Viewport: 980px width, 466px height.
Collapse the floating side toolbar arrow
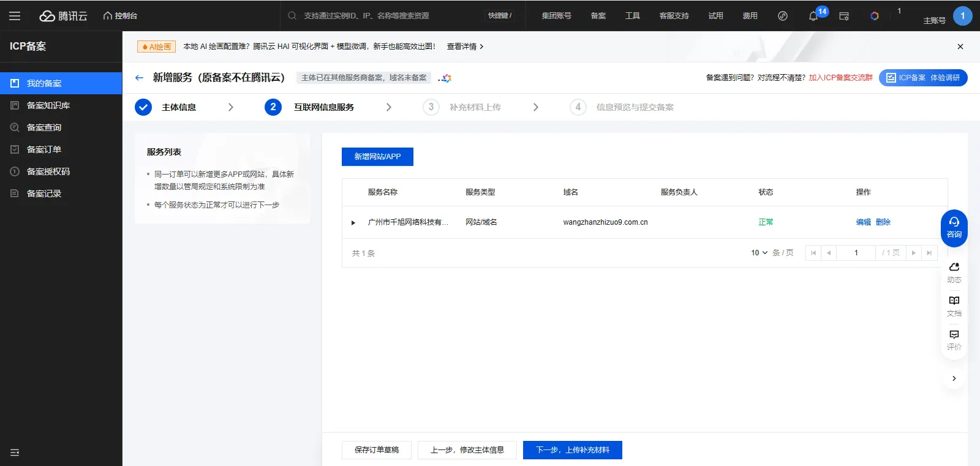(954, 378)
